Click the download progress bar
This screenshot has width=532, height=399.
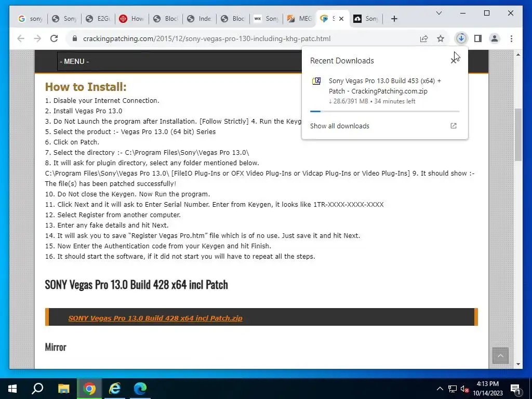pyautogui.click(x=385, y=111)
